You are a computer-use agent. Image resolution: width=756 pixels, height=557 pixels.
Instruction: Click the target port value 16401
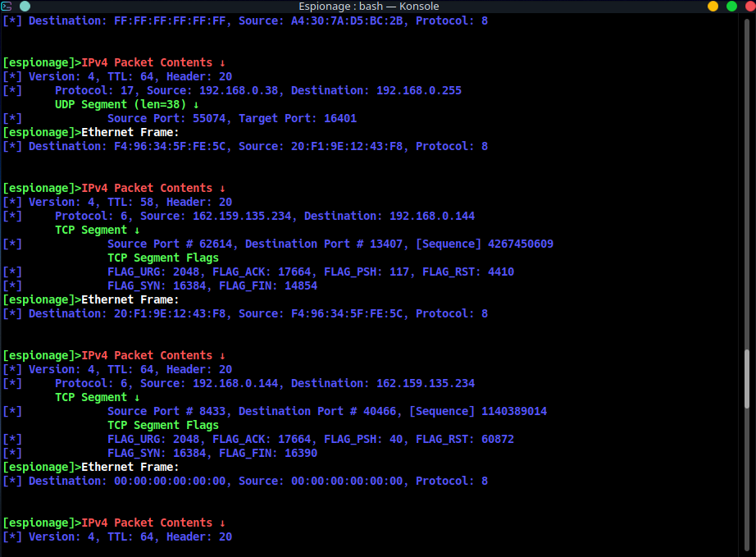click(339, 118)
